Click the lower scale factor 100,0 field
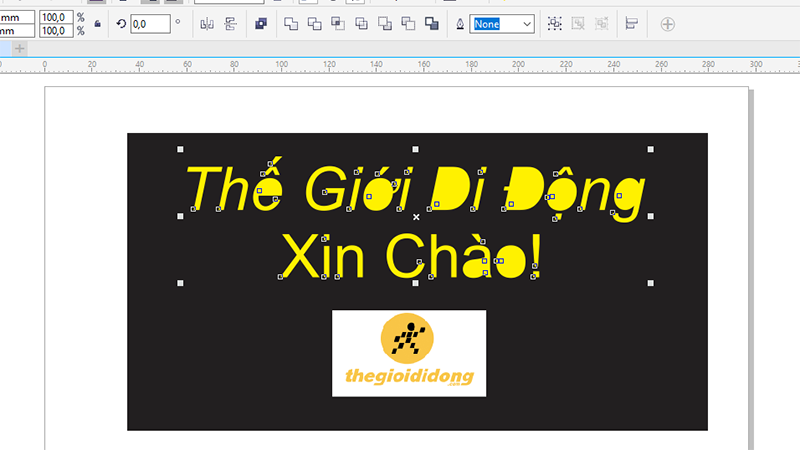Viewport: 800px width, 450px height. [56, 31]
